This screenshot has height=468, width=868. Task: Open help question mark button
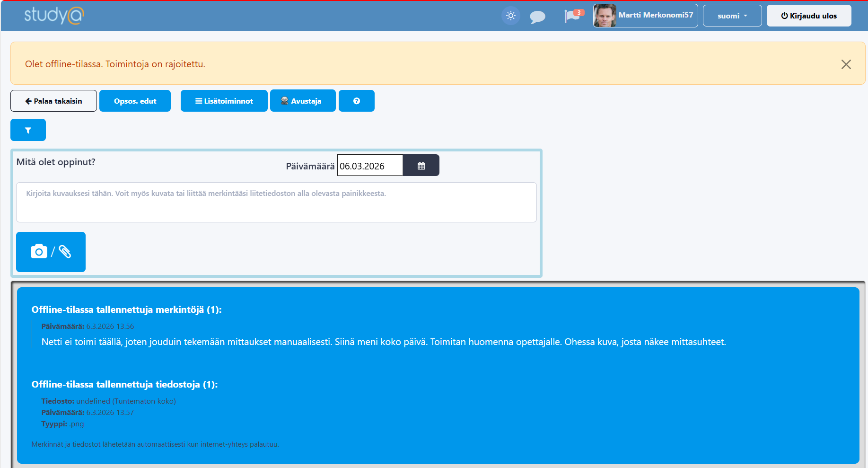tap(356, 101)
